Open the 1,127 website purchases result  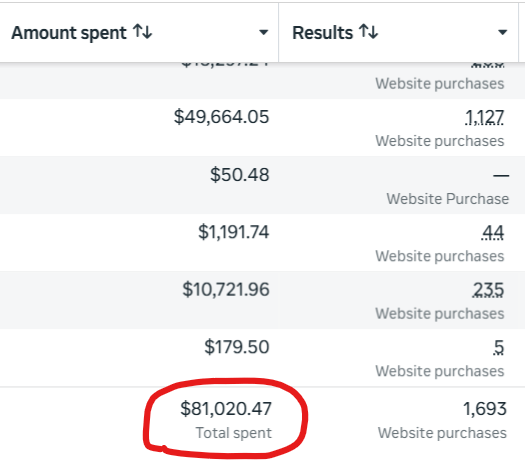(x=484, y=118)
